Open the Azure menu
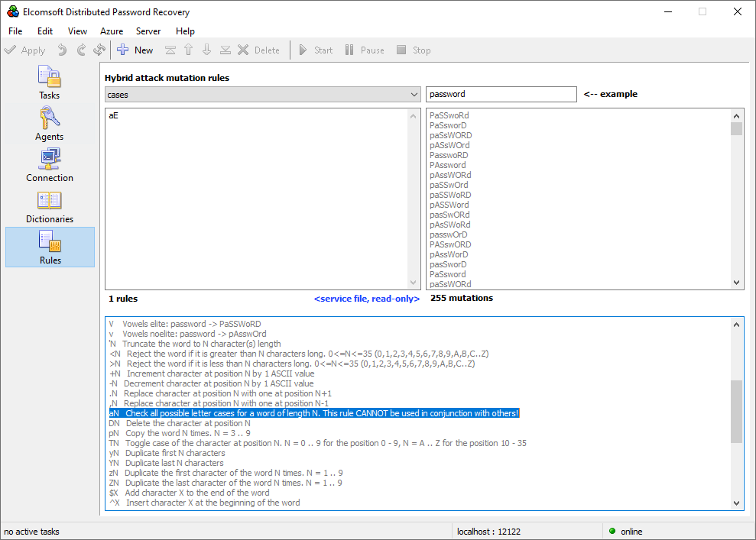The image size is (756, 540). click(x=112, y=31)
